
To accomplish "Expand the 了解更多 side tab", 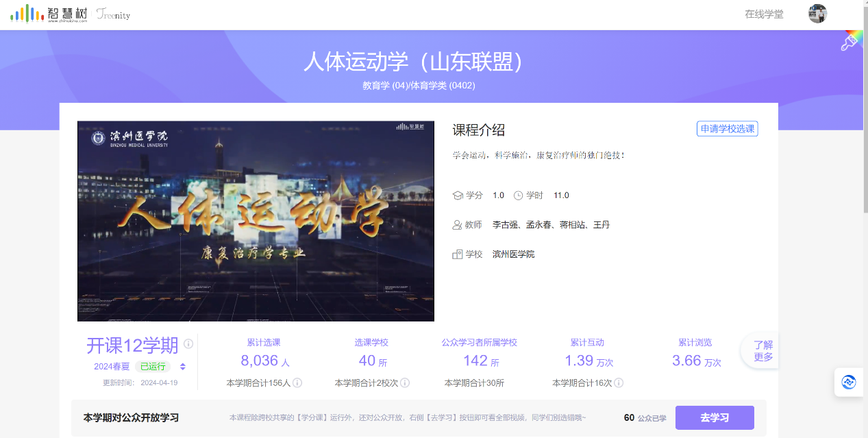I will pyautogui.click(x=762, y=351).
